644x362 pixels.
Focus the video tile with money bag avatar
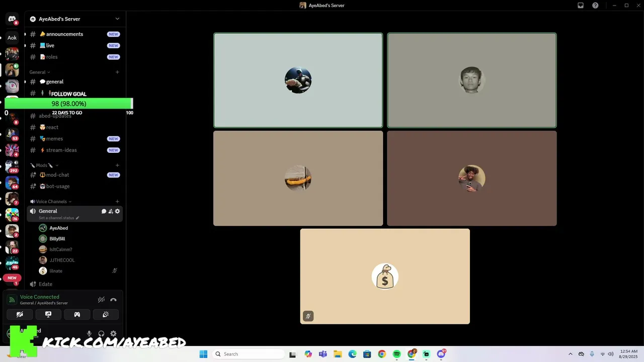coord(385,277)
